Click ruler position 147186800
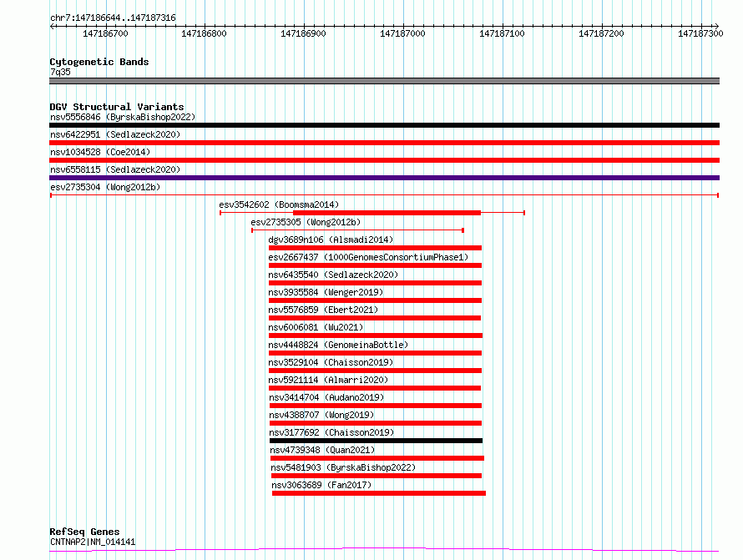743x560 pixels. click(205, 33)
